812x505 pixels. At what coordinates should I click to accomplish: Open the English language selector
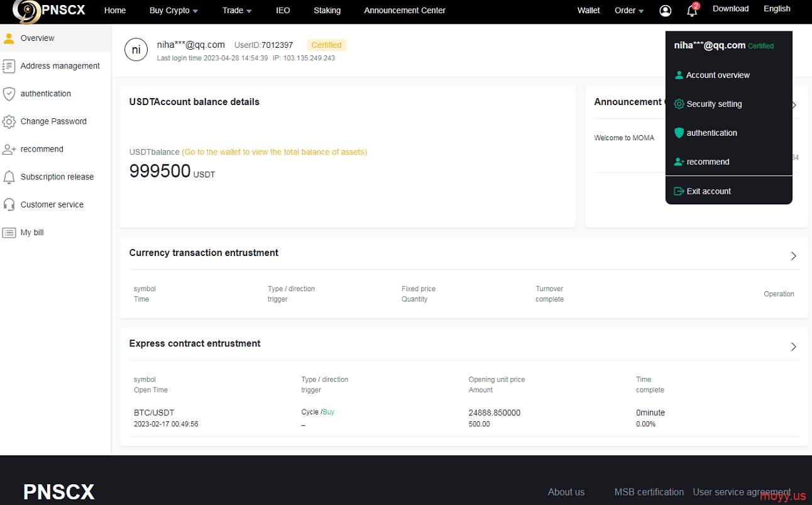777,9
